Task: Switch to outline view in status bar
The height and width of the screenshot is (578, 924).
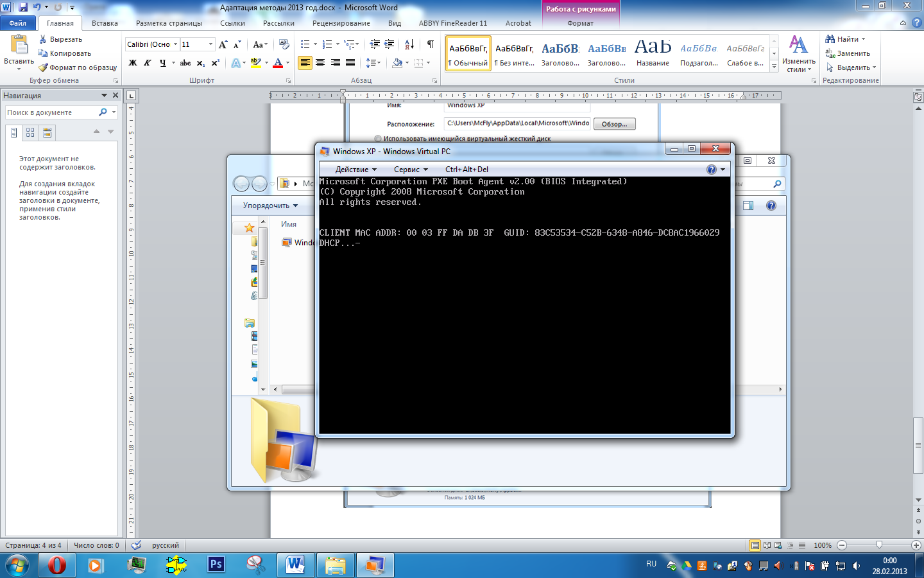Action: [x=790, y=545]
